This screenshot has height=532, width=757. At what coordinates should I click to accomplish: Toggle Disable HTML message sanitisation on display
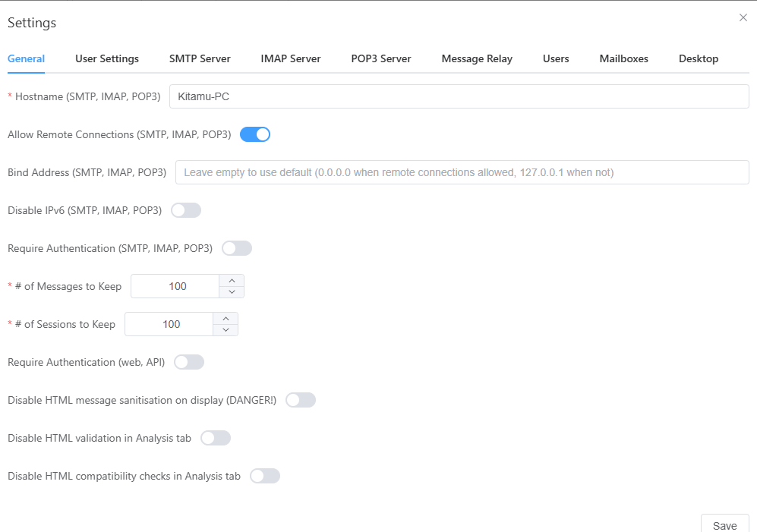pos(300,400)
